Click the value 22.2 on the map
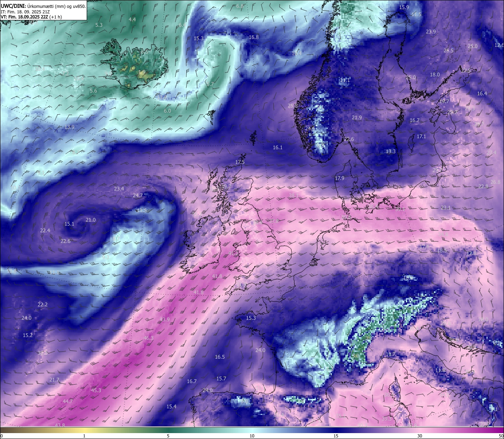Image resolution: width=504 pixels, height=439 pixels. [x=43, y=304]
